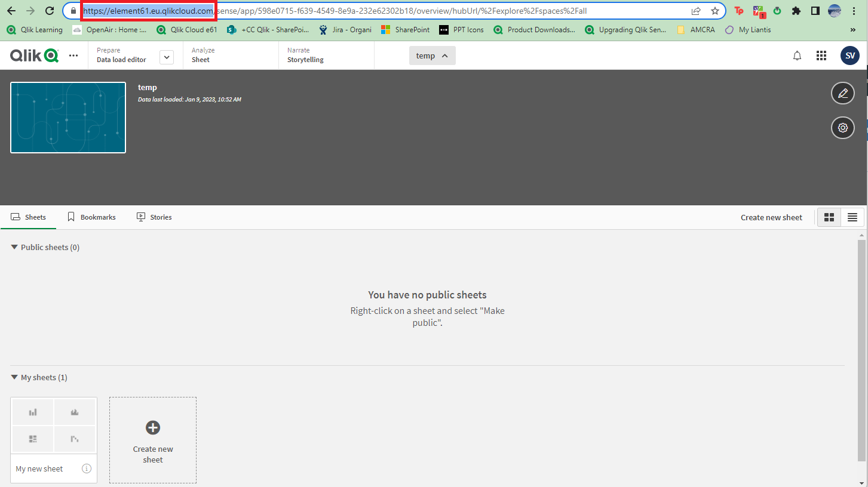Screen dimensions: 868x487
Task: Open the app launcher waffle icon
Action: click(x=821, y=55)
